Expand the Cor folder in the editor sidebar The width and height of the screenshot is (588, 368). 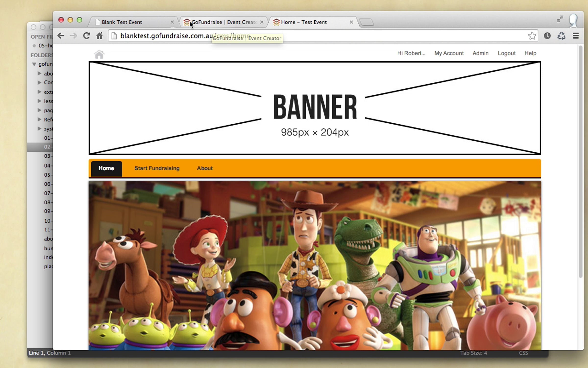(39, 82)
